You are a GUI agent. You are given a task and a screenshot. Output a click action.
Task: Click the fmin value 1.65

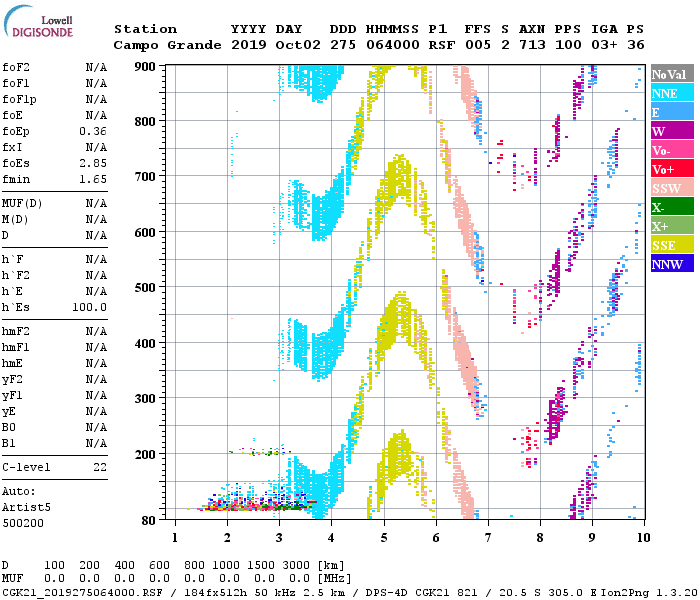coord(93,179)
